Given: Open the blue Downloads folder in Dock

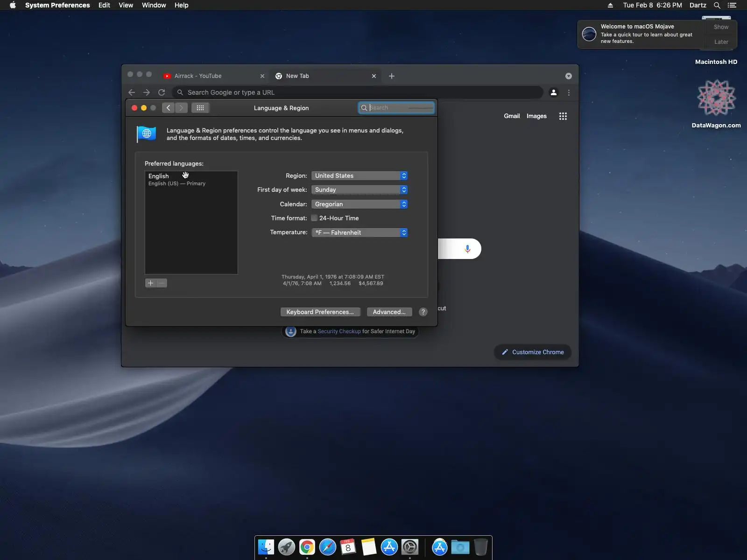Looking at the screenshot, I should [460, 547].
